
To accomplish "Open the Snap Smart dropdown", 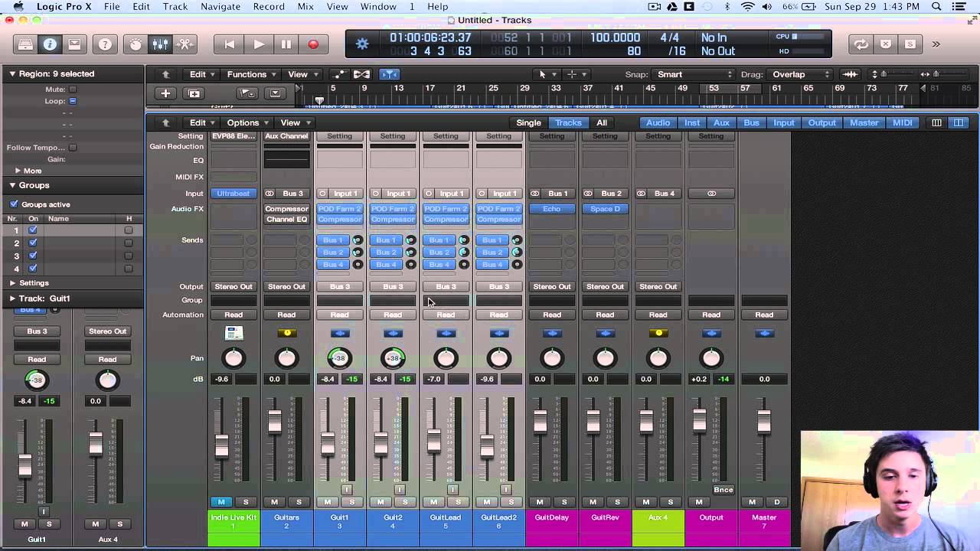I will coord(693,74).
